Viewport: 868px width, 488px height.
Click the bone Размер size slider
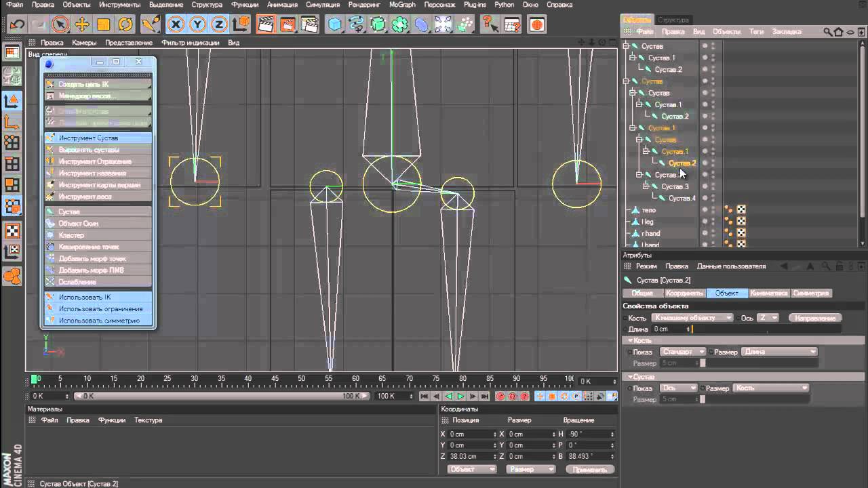[x=703, y=363]
